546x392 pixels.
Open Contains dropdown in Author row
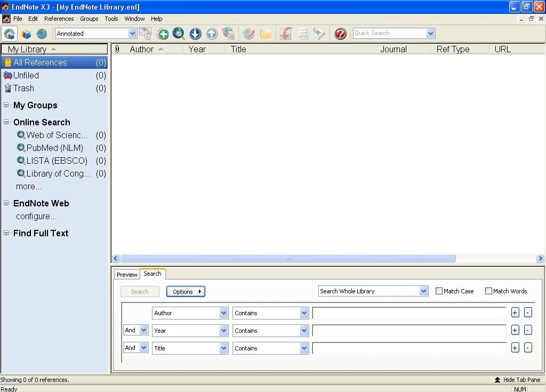pos(304,313)
